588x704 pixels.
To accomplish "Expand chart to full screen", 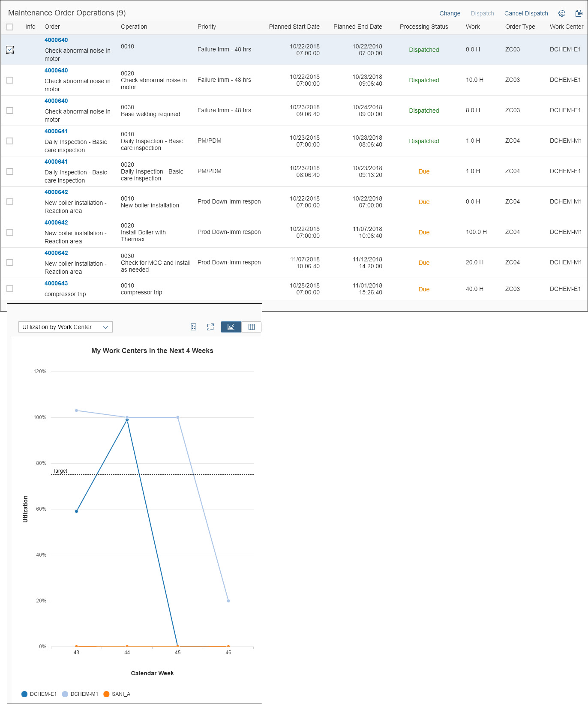I will pyautogui.click(x=210, y=327).
